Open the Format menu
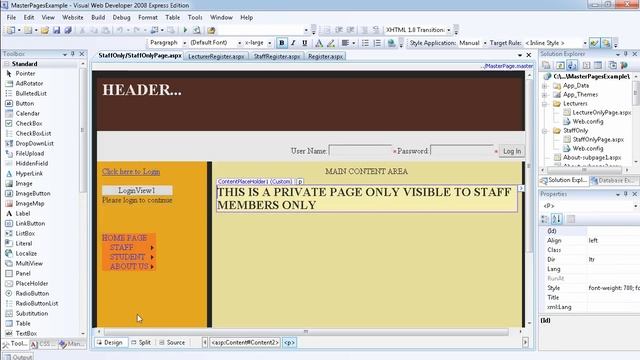 (x=148, y=18)
